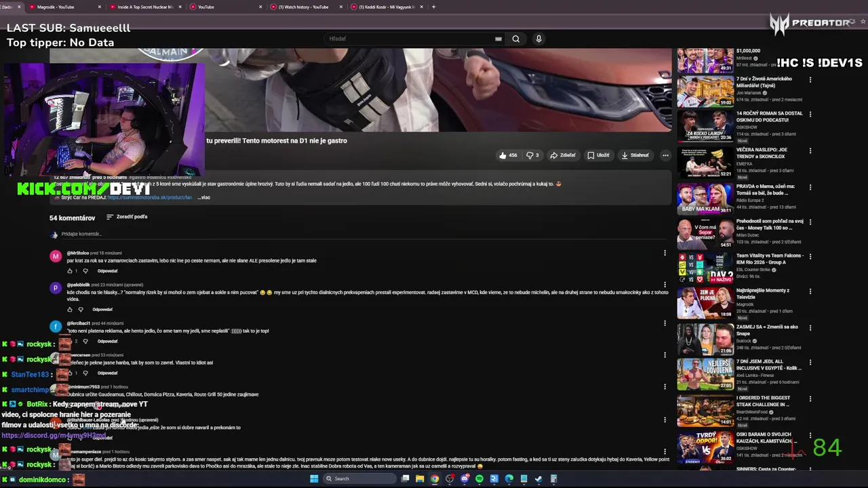Open ZASMEJ SA = Zmeníš sa video

[705, 339]
